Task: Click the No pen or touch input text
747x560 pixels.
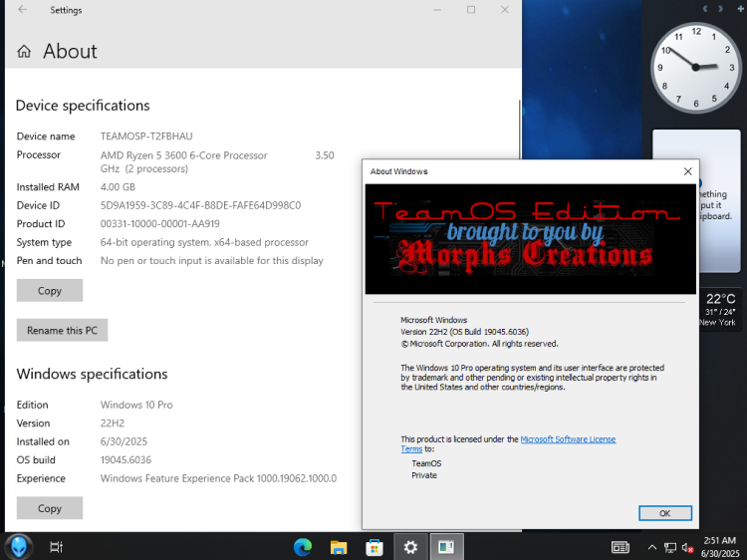Action: pos(211,261)
